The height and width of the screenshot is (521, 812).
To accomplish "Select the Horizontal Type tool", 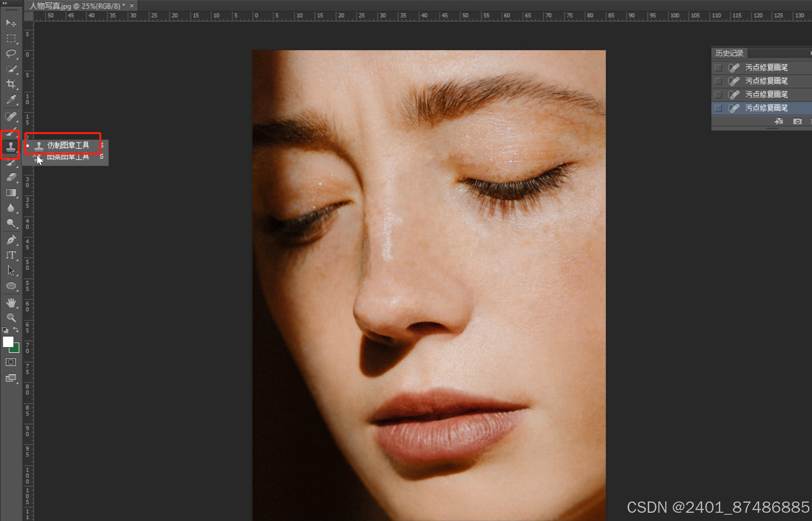I will [x=11, y=255].
